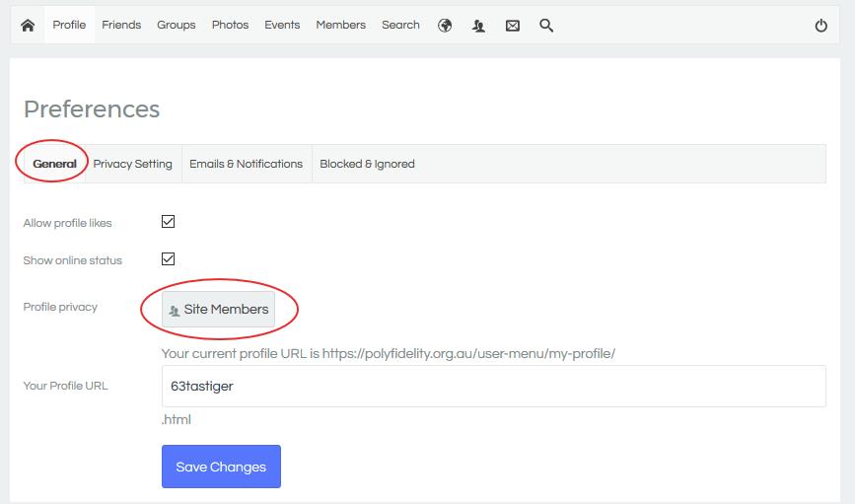This screenshot has width=855, height=504.
Task: Open the envelope messages icon
Action: coord(513,26)
